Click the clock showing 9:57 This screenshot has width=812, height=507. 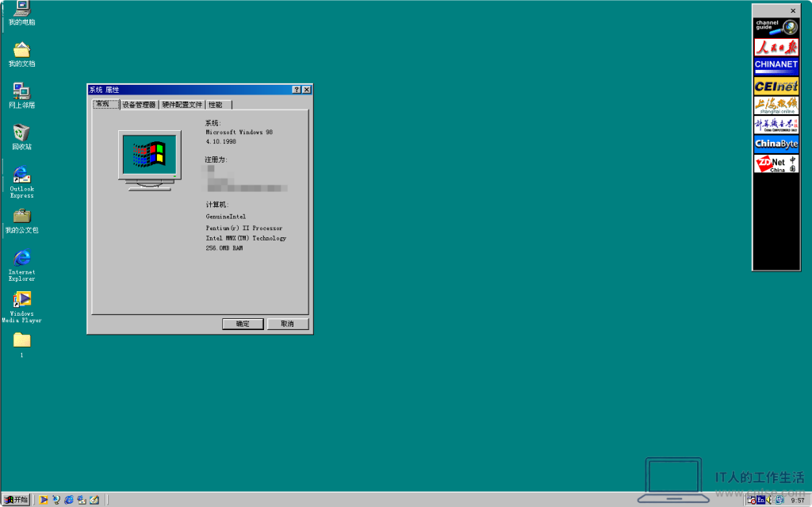click(x=798, y=501)
